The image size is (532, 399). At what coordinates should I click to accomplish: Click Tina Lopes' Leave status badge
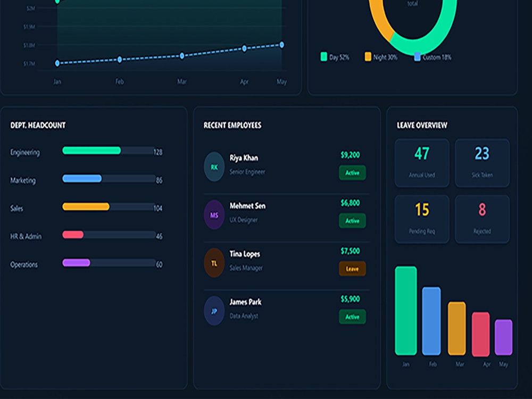click(x=352, y=269)
